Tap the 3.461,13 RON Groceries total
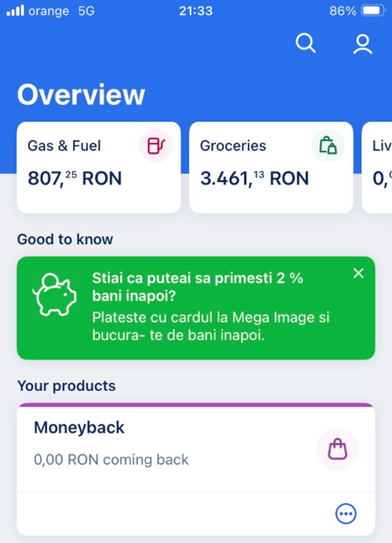The width and height of the screenshot is (392, 543). point(254,178)
